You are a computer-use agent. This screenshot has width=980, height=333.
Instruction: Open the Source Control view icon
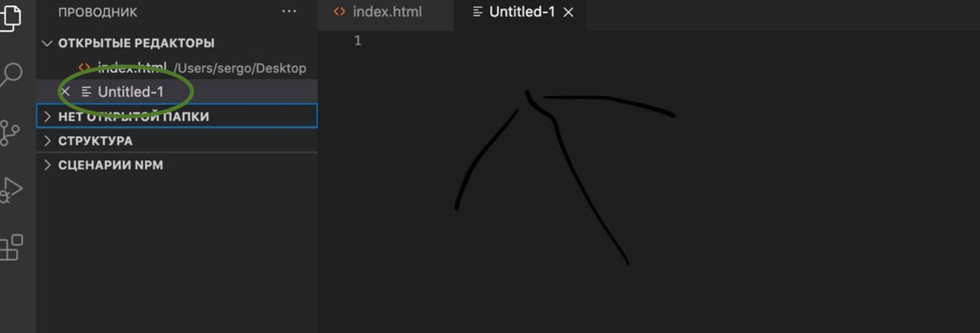(x=10, y=133)
